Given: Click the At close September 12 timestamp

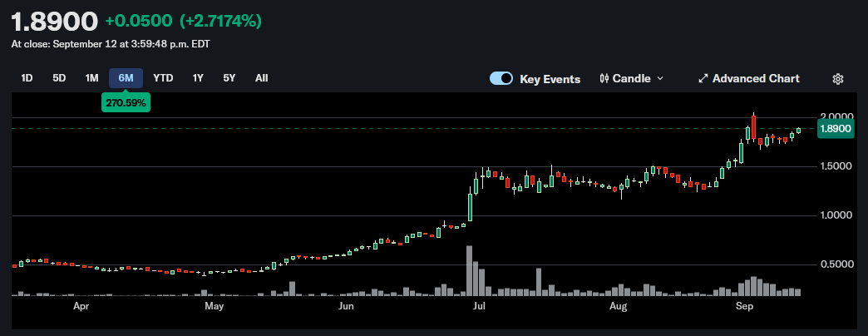Looking at the screenshot, I should pyautogui.click(x=111, y=44).
